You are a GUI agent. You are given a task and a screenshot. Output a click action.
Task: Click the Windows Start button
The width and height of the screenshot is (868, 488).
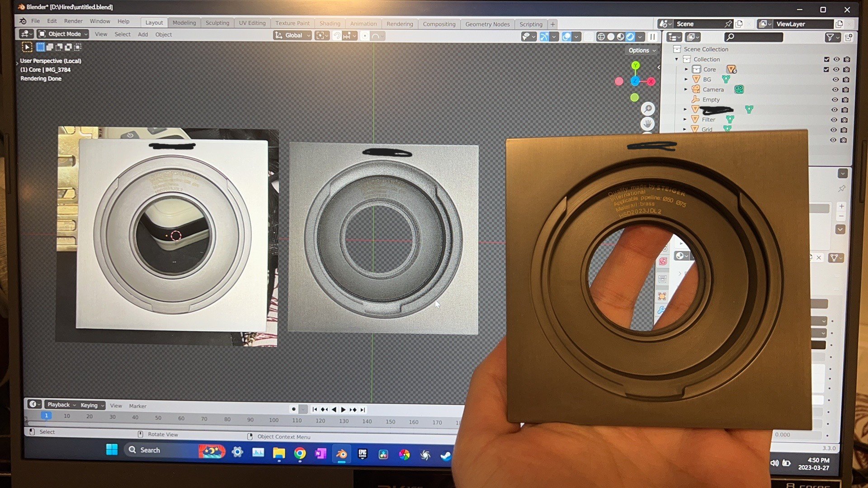click(x=112, y=449)
